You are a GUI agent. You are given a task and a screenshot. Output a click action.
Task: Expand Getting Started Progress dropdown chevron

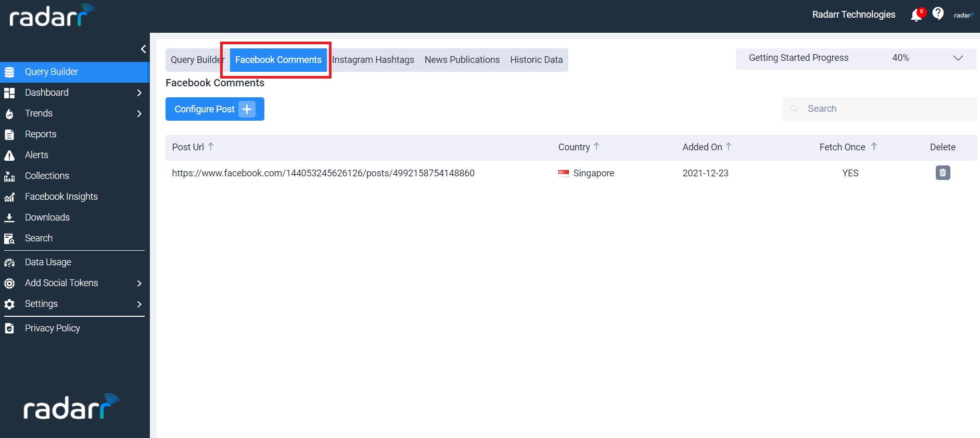tap(958, 58)
